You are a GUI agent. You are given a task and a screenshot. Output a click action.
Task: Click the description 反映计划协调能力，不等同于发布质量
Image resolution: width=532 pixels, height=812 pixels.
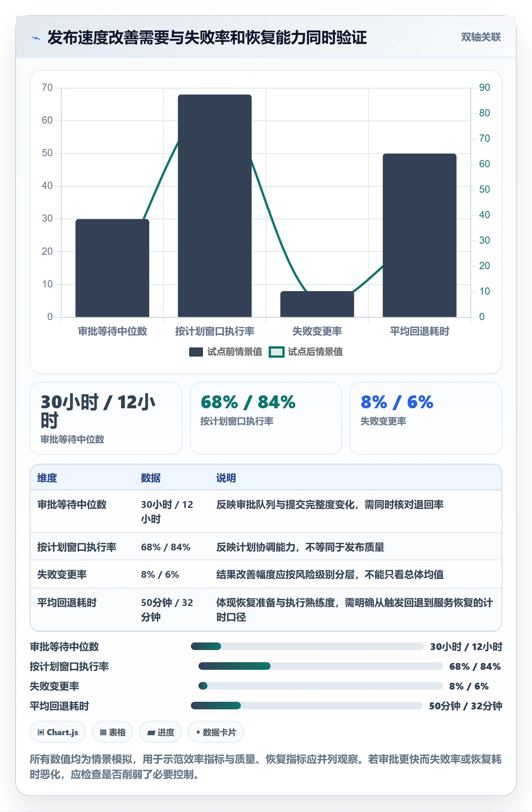click(300, 547)
